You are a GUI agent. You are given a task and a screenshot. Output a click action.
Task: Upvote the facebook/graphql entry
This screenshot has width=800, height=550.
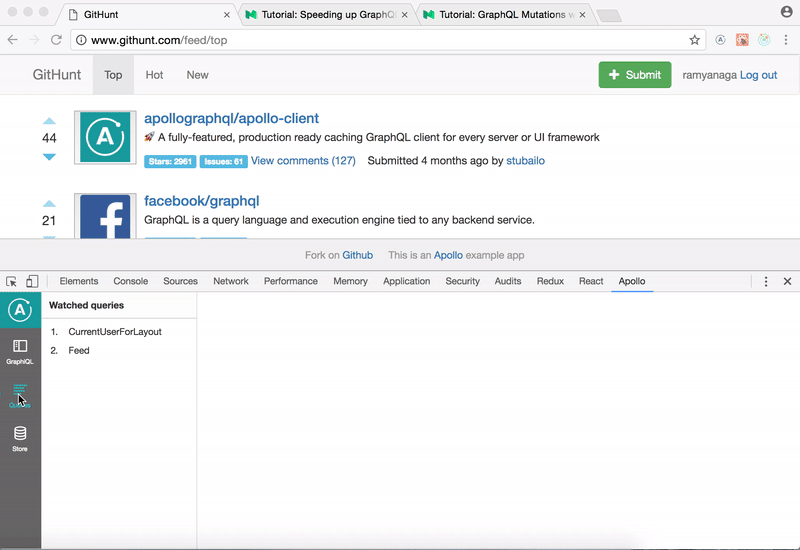[x=49, y=204]
